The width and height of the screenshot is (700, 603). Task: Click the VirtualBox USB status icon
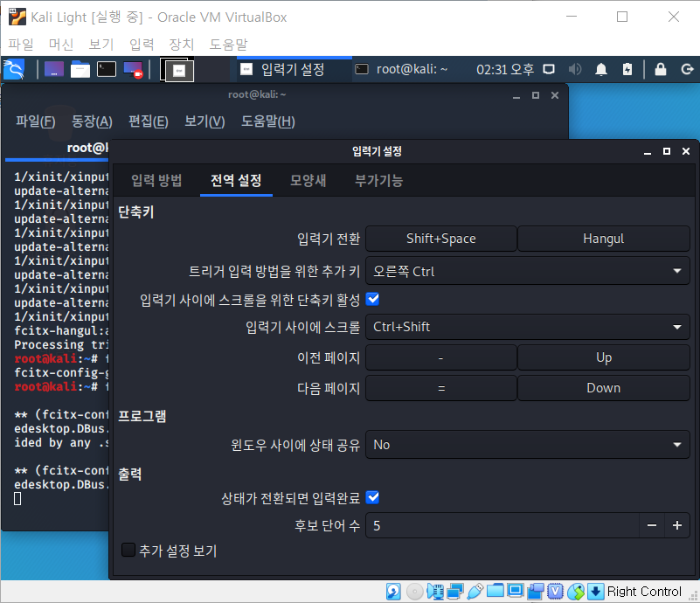point(475,592)
